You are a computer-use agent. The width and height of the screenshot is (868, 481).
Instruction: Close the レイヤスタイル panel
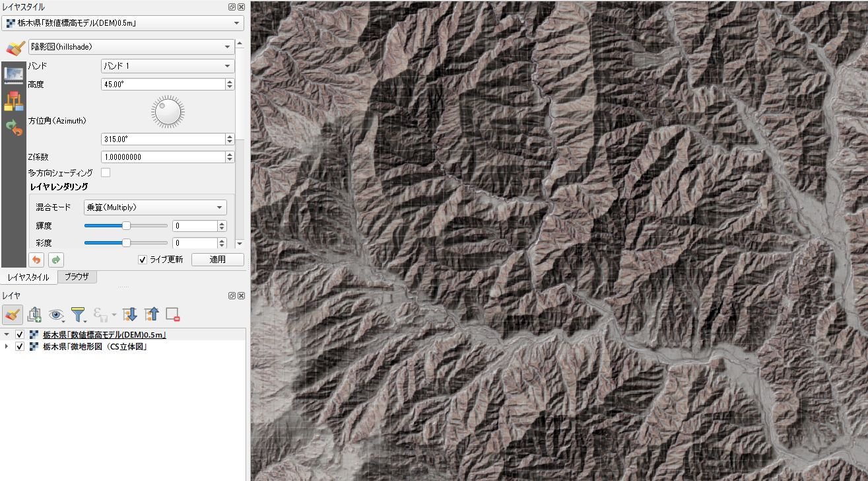(x=242, y=7)
